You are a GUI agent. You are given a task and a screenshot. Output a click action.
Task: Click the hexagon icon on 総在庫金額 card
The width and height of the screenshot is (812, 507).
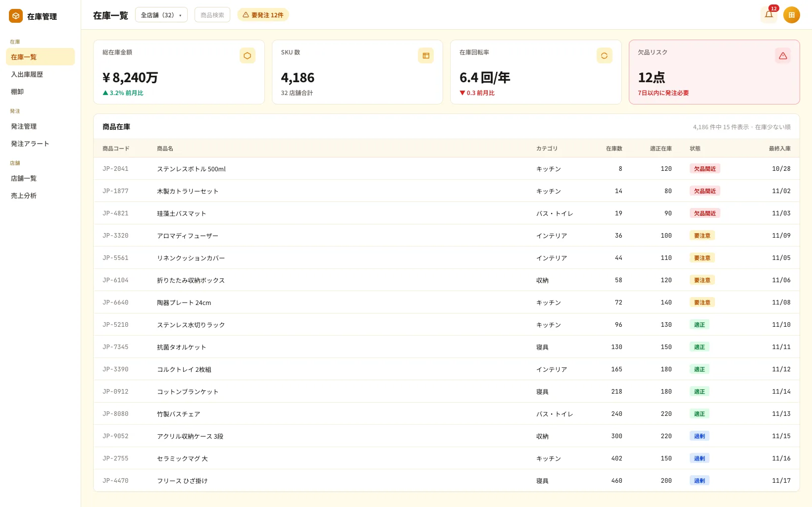(x=248, y=55)
